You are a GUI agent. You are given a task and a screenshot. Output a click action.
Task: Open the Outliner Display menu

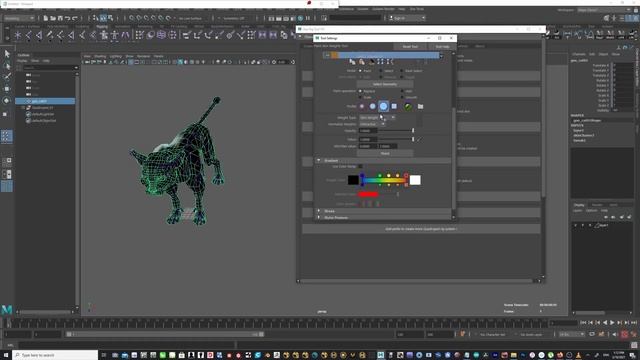click(22, 61)
